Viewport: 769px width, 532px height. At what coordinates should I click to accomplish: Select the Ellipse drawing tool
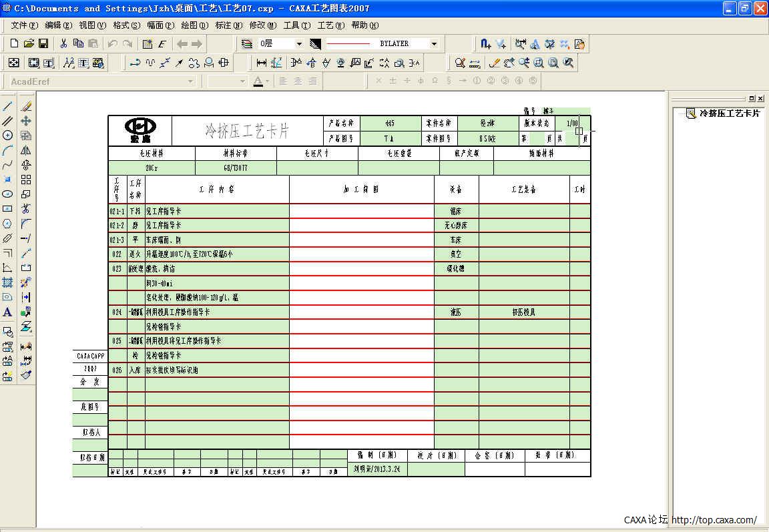(x=8, y=194)
